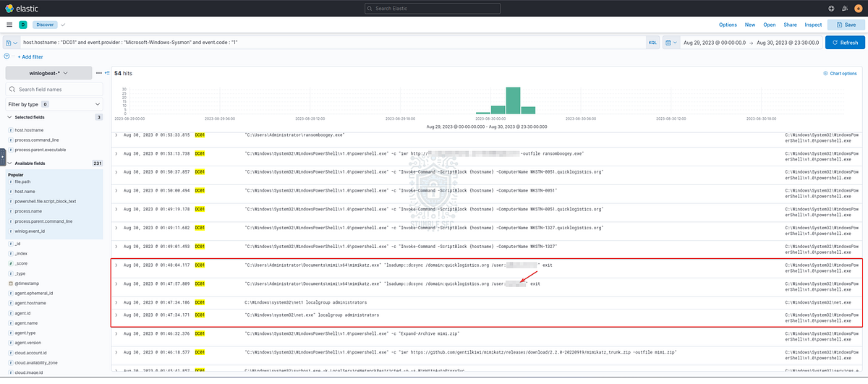Click the agent.hostname field type icon
Viewport: 868px width, 384px height.
(10, 303)
